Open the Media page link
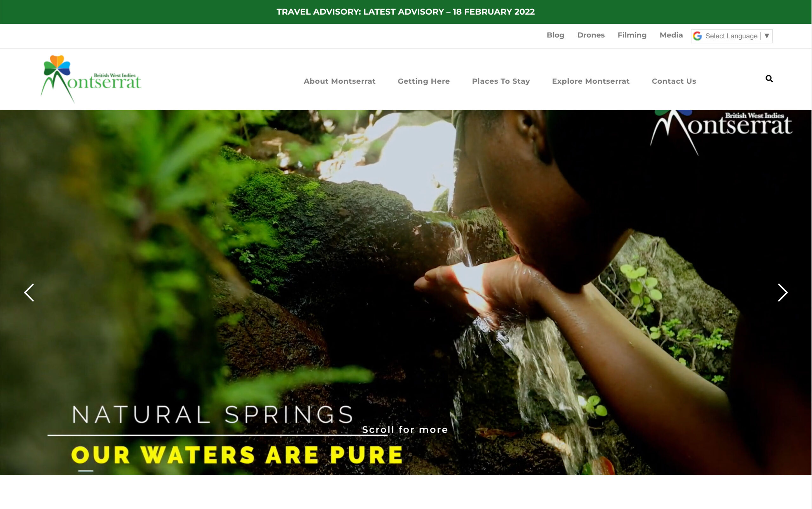 [x=671, y=35]
